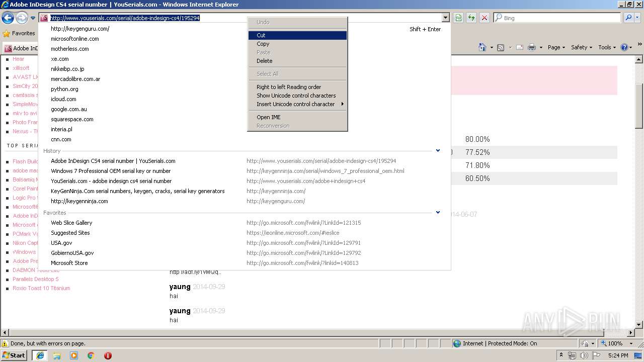
Task: Click the Start button
Action: coord(14,355)
